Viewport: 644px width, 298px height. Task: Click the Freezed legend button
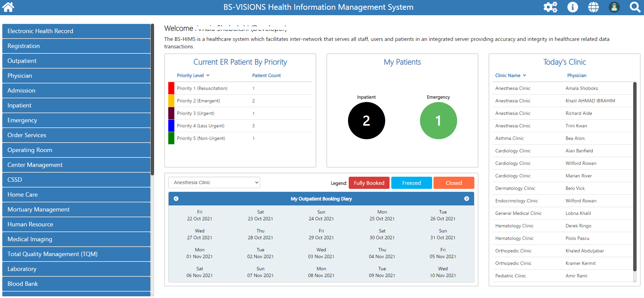coord(412,183)
